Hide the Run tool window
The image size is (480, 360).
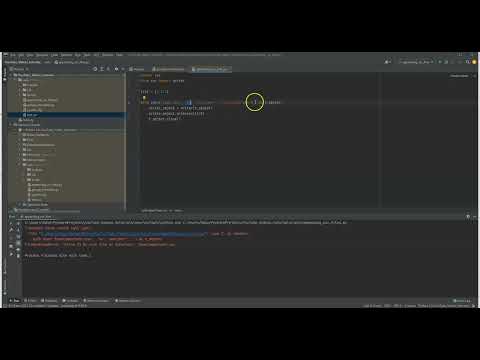(x=475, y=217)
